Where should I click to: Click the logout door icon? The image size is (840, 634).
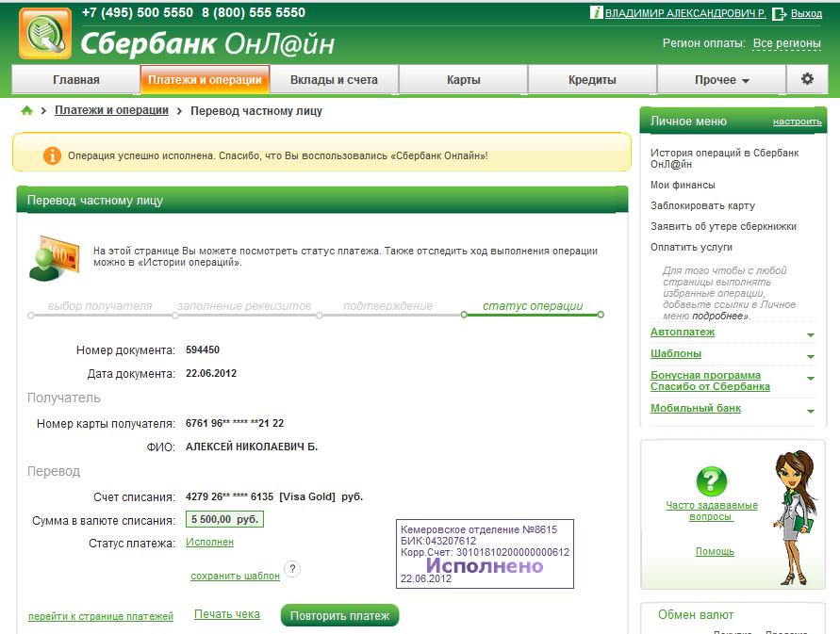[x=779, y=14]
